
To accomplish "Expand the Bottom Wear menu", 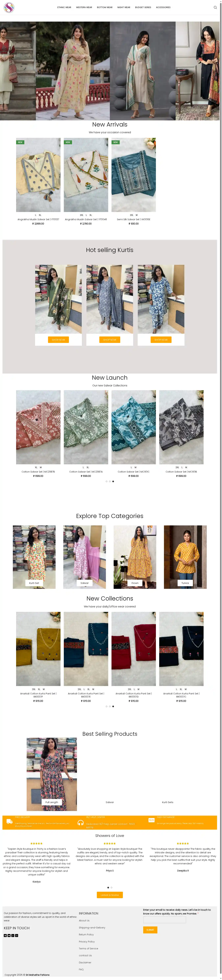I will 105,7.
